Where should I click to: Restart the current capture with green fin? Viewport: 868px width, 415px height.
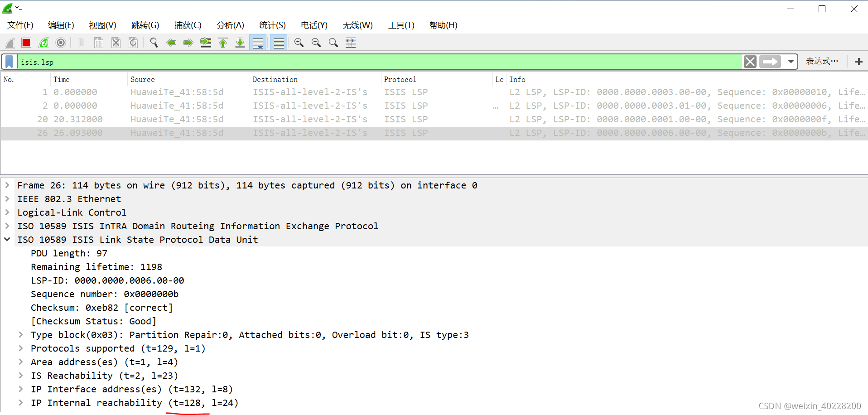click(43, 43)
